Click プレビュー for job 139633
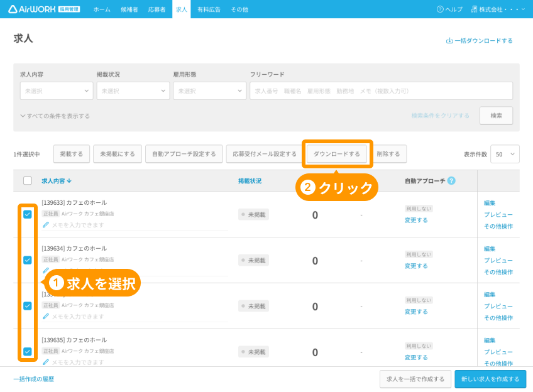The height and width of the screenshot is (392, 533). (x=498, y=214)
